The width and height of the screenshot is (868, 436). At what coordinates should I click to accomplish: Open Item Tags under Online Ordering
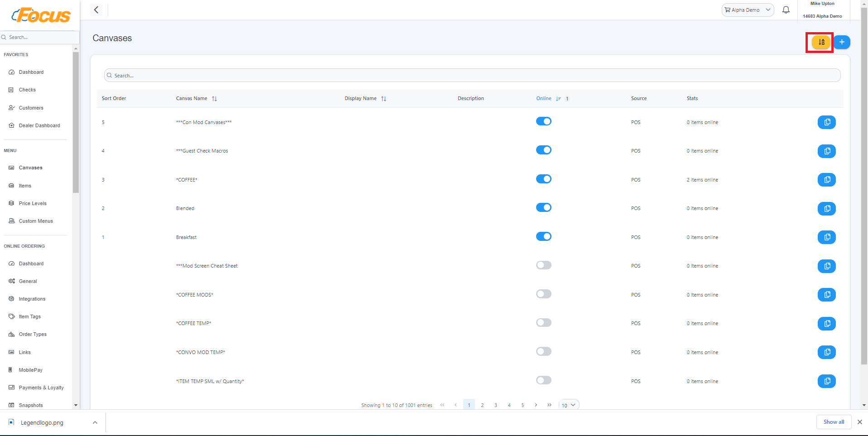click(x=30, y=316)
